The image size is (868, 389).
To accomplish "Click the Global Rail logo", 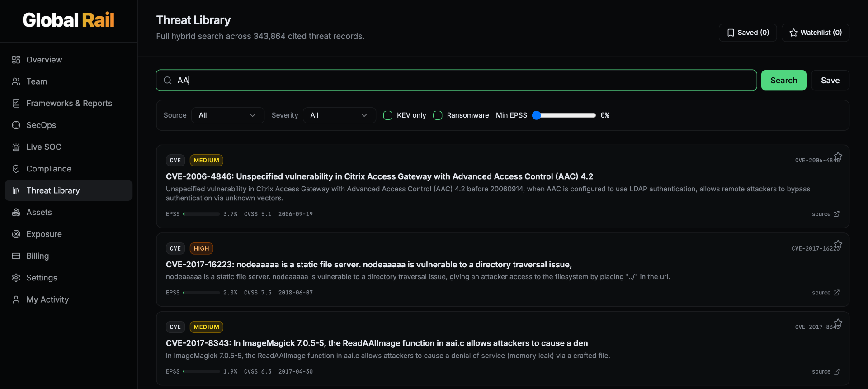I will tap(68, 20).
